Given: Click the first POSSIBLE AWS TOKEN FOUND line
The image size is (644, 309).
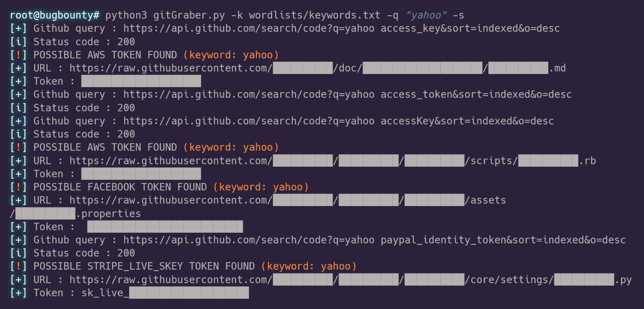Looking at the screenshot, I should 144,55.
